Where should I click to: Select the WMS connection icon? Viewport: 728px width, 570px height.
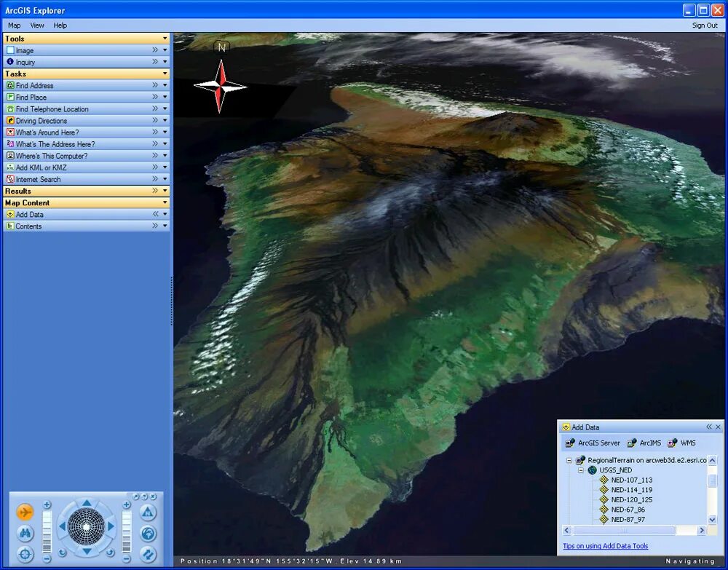[x=671, y=443]
